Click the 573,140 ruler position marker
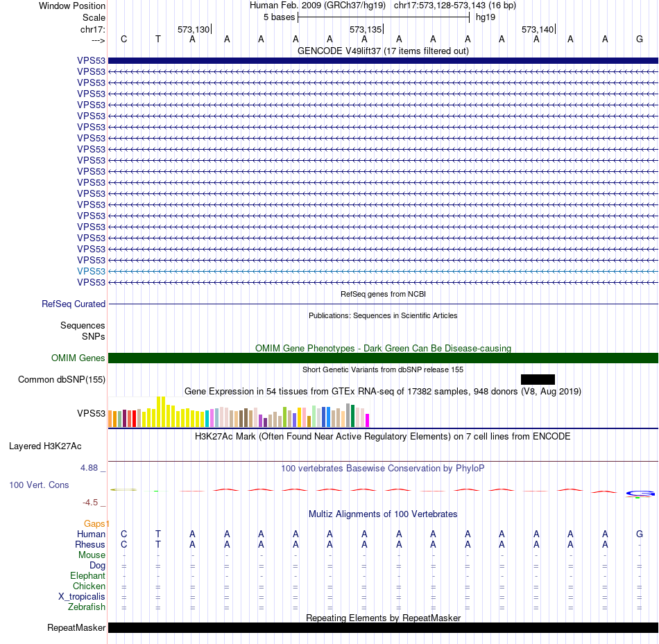Screen dimensions: 659x644 pos(538,29)
